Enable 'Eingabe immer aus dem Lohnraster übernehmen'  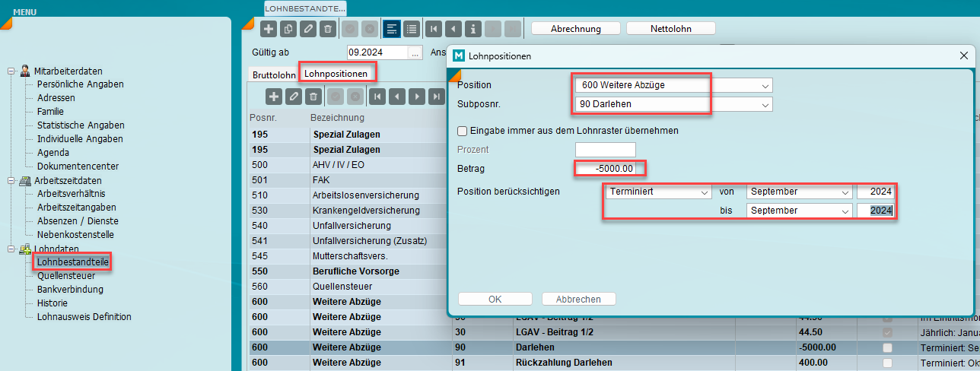coord(462,131)
